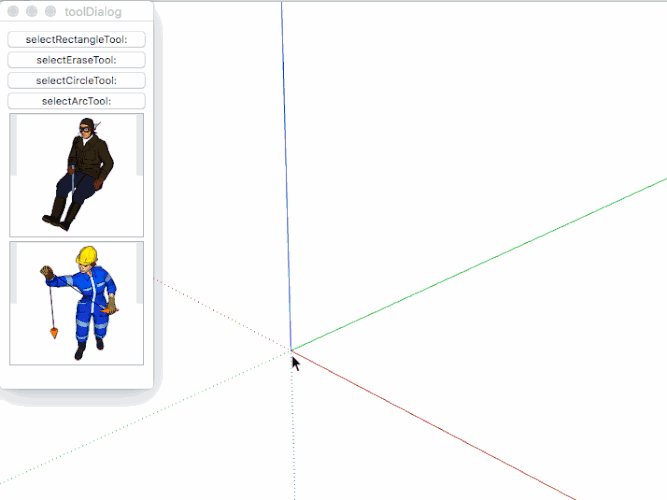Click the dotted blue axis line below origin
The height and width of the screenshot is (500, 667).
pos(293,426)
